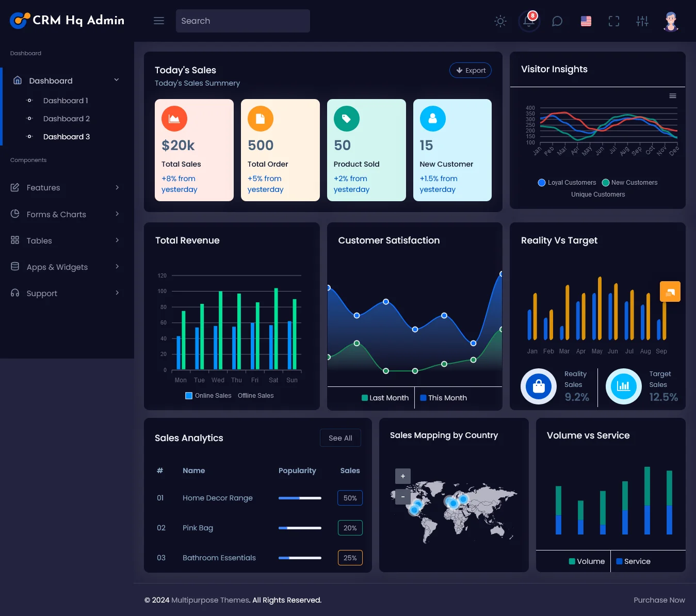Image resolution: width=696 pixels, height=616 pixels.
Task: Open the notifications bell
Action: [529, 21]
